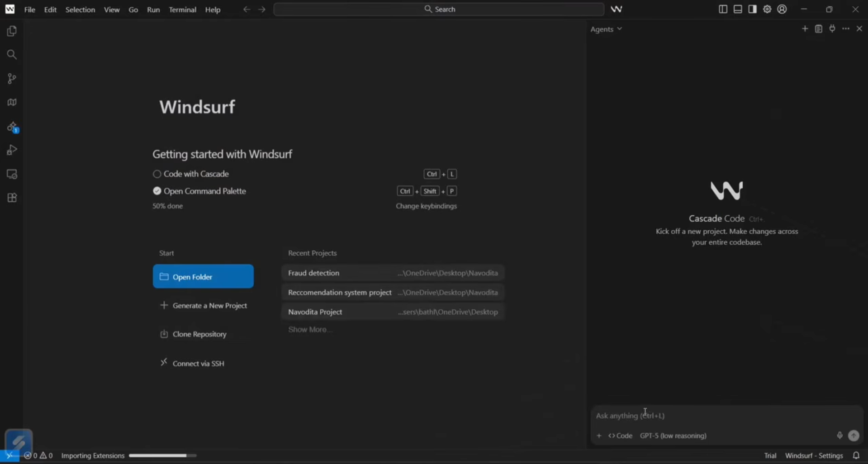Click Generate a New Project

(x=204, y=306)
